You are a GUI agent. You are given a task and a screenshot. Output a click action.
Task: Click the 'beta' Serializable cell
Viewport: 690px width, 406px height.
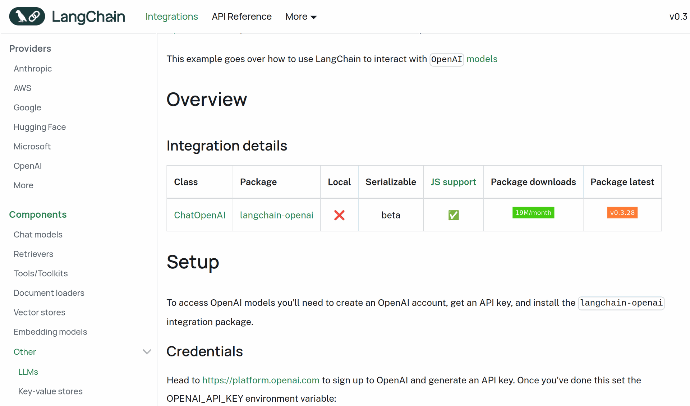(391, 215)
